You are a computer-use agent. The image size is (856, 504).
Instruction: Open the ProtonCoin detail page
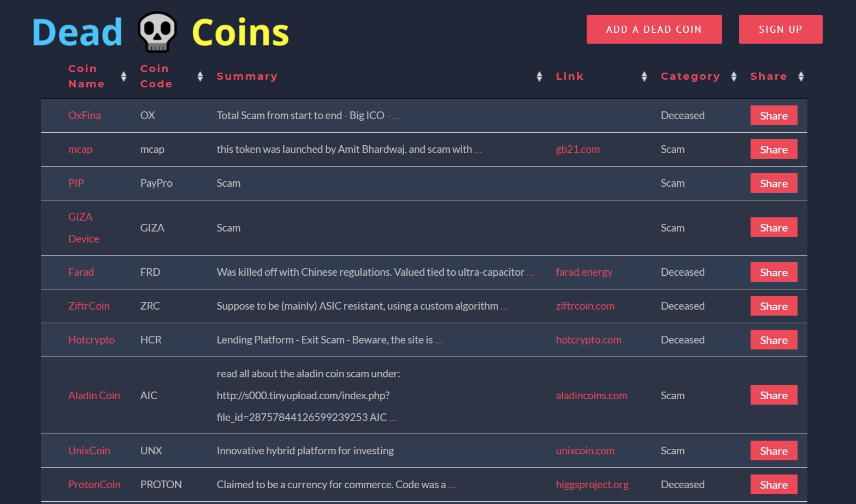tap(94, 484)
